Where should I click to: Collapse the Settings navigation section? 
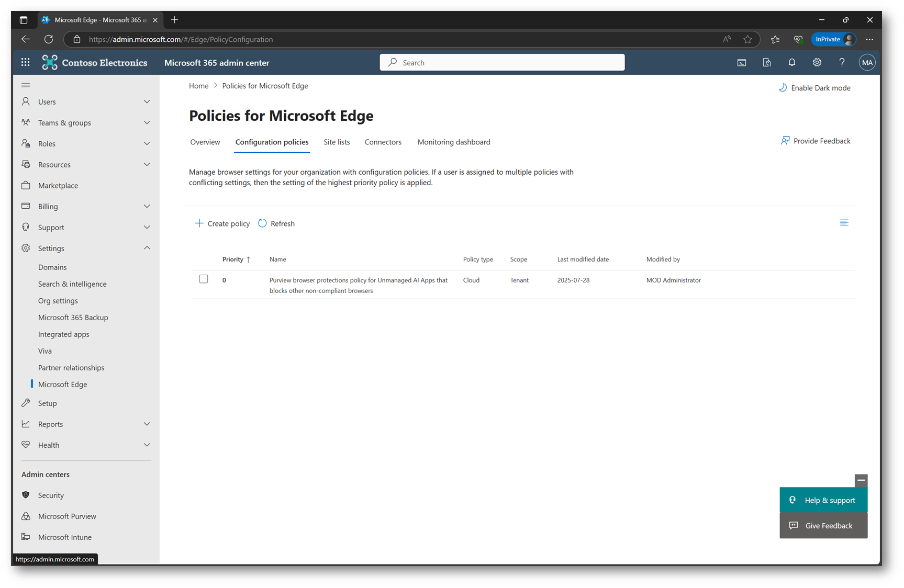coord(147,248)
